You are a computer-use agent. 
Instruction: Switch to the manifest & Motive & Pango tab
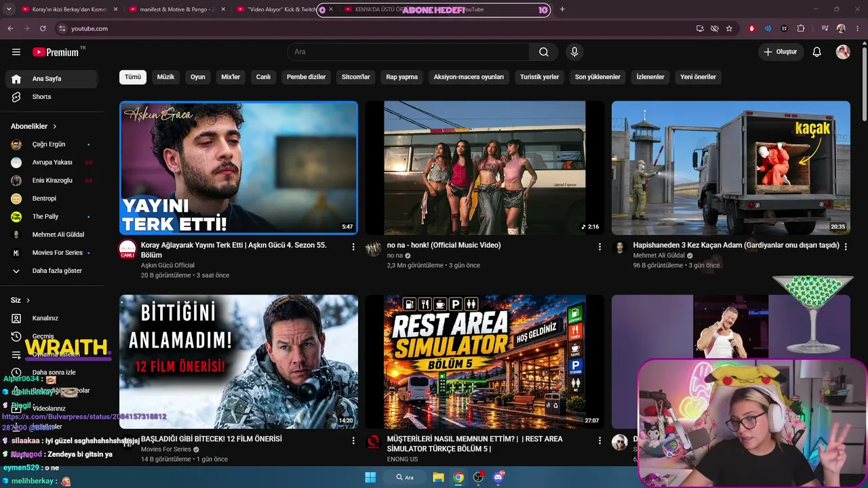click(x=177, y=9)
